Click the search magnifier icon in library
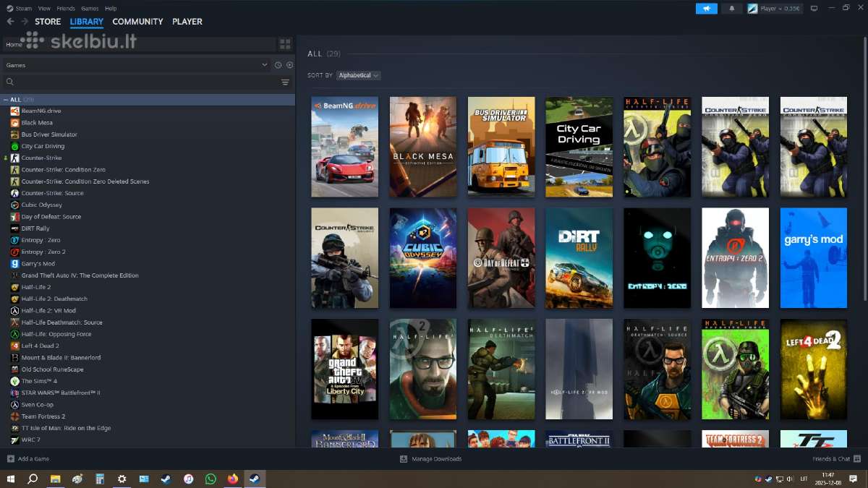 coord(9,82)
